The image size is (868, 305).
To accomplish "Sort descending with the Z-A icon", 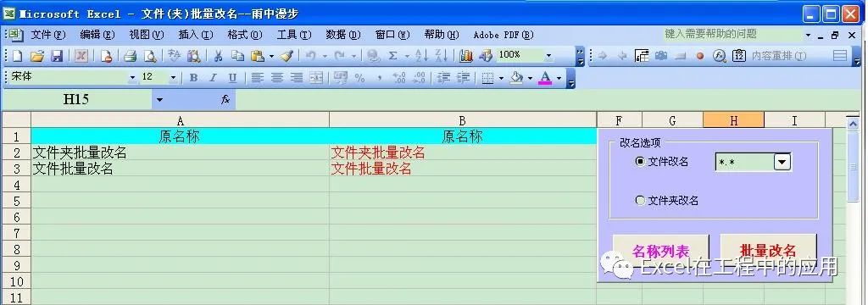I will 441,56.
